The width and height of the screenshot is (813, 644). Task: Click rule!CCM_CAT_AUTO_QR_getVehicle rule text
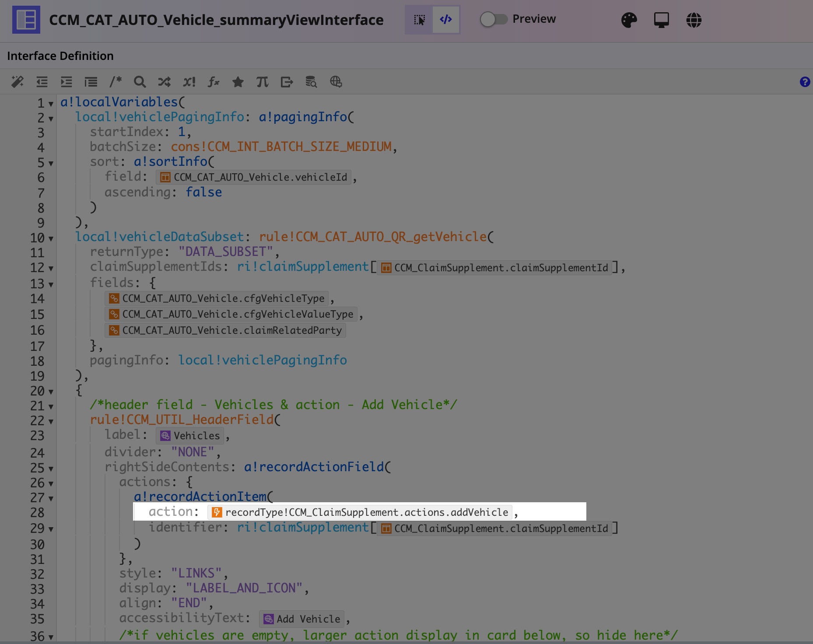coord(373,237)
